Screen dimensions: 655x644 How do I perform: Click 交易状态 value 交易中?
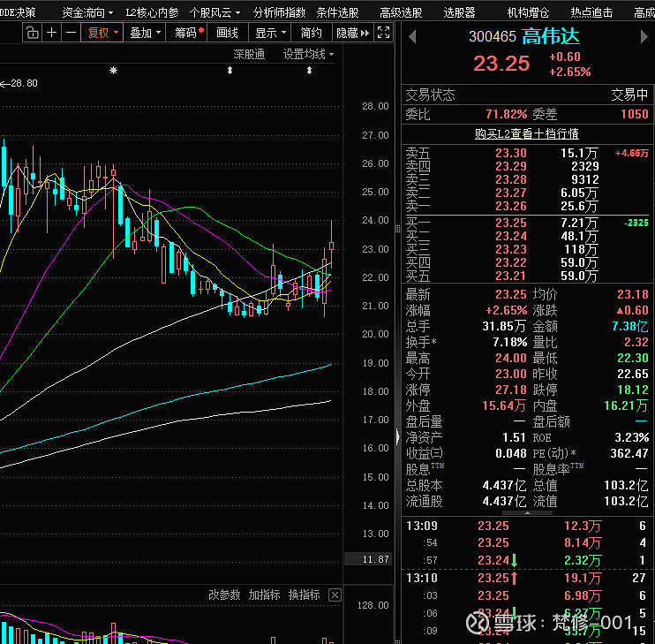coord(629,95)
